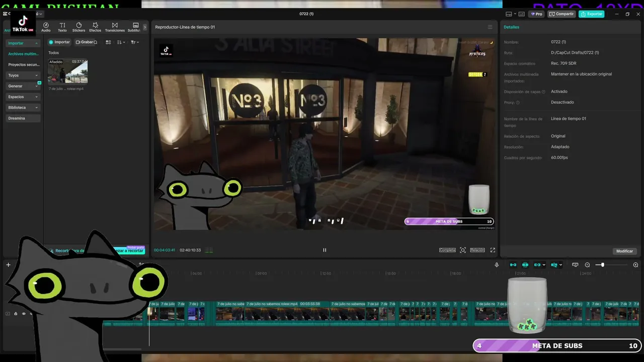The image size is (644, 362).
Task: Expand the Espacios section
Action: coord(23,97)
